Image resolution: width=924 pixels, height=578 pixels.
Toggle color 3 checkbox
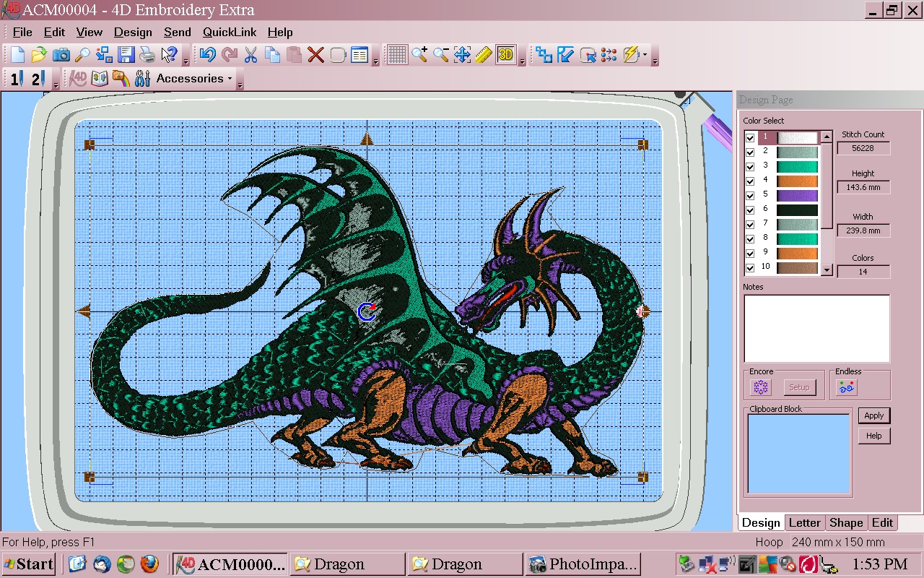coord(750,167)
